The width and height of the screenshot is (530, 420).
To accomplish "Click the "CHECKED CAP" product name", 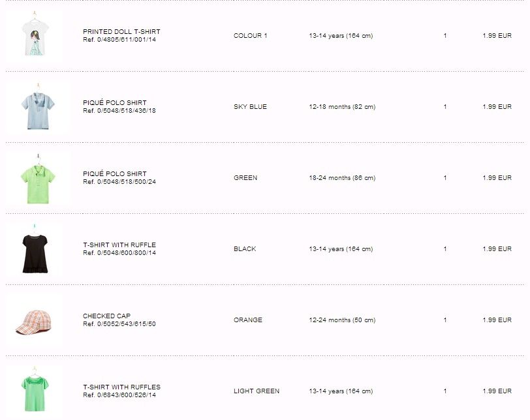I will click(106, 316).
